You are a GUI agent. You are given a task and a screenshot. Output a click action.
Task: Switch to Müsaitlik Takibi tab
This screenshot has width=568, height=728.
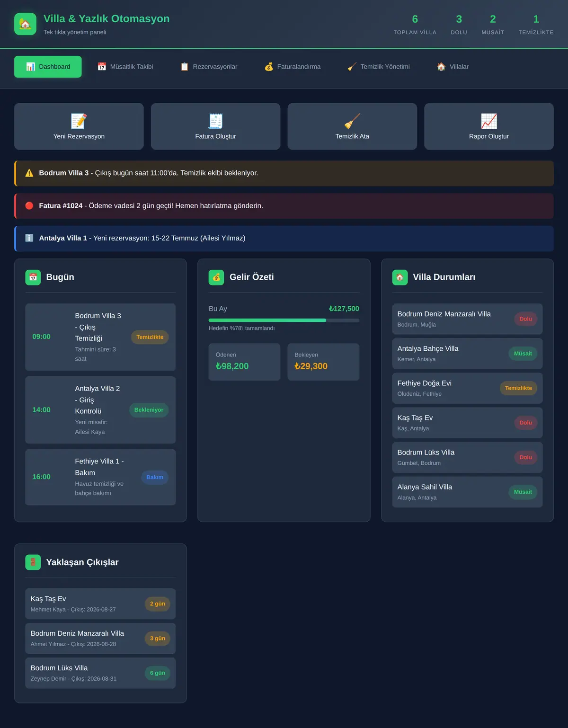tap(125, 67)
